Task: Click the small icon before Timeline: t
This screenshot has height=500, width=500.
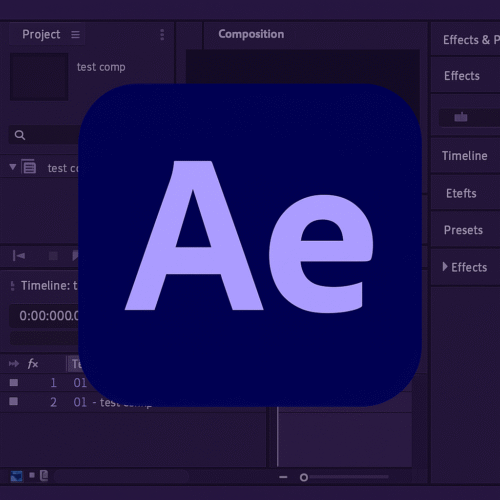Action: (x=13, y=286)
